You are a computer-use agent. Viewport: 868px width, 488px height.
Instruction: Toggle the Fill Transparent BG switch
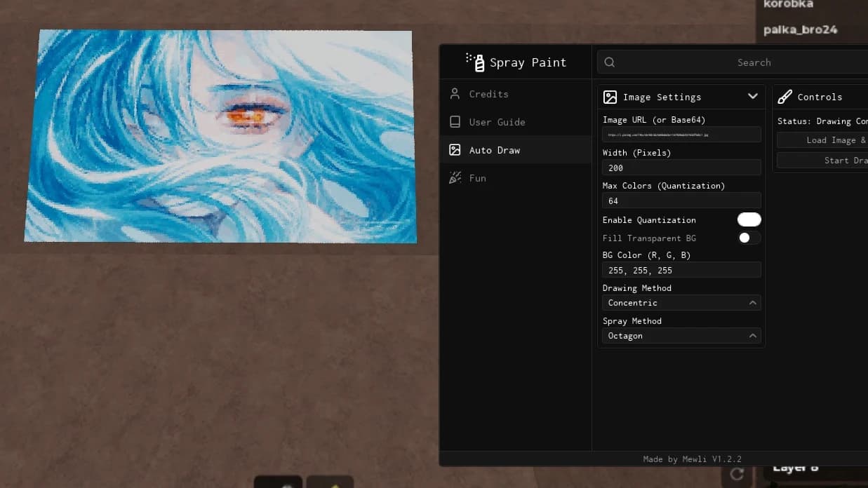pyautogui.click(x=749, y=238)
